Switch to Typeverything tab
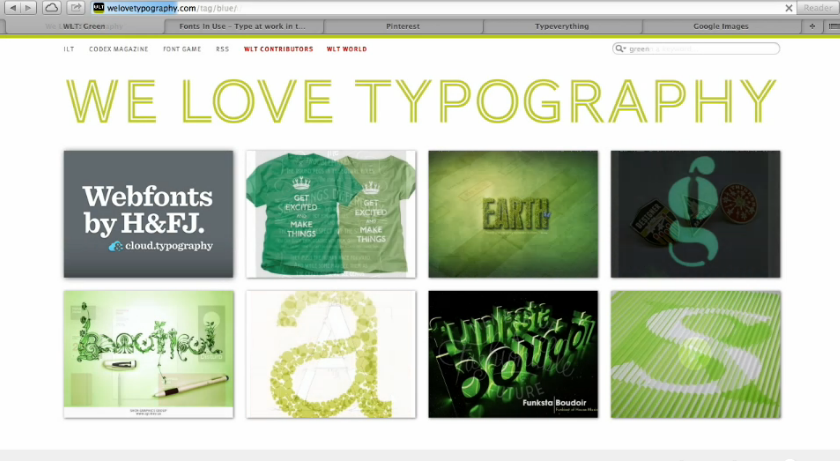The width and height of the screenshot is (840, 461). coord(562,26)
